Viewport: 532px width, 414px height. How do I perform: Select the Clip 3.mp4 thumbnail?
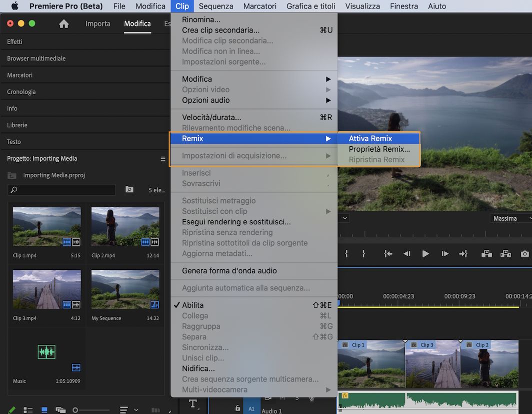pyautogui.click(x=46, y=289)
